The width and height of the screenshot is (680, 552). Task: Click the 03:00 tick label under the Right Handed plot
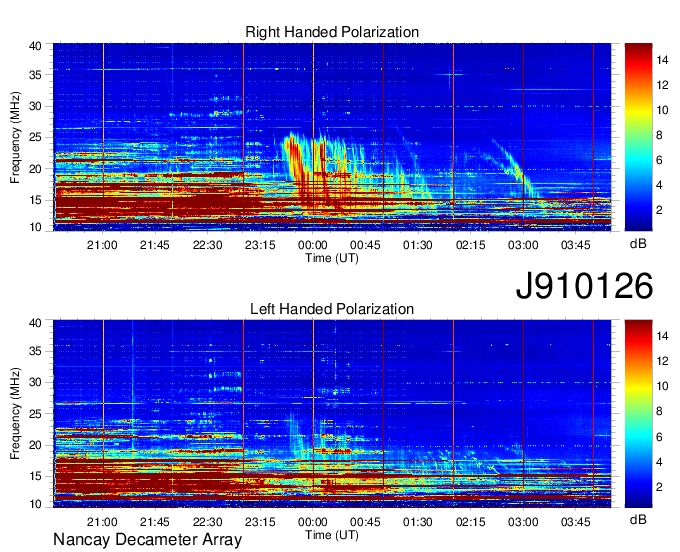523,245
